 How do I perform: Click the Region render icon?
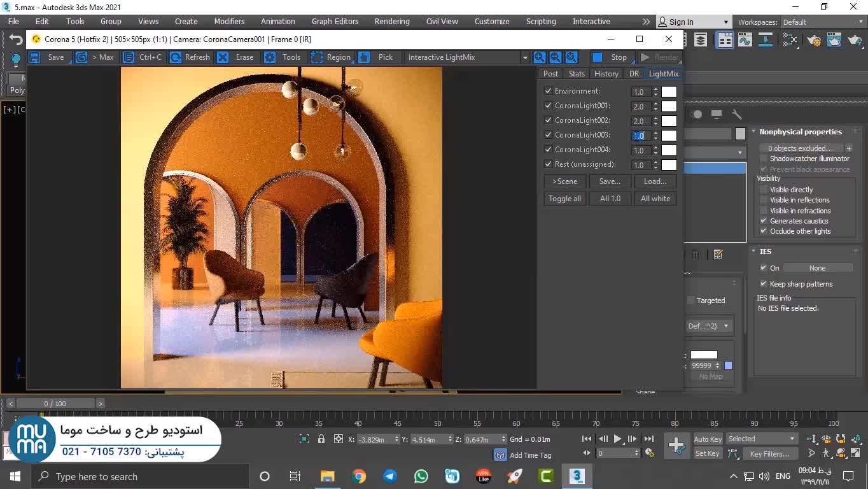point(317,57)
